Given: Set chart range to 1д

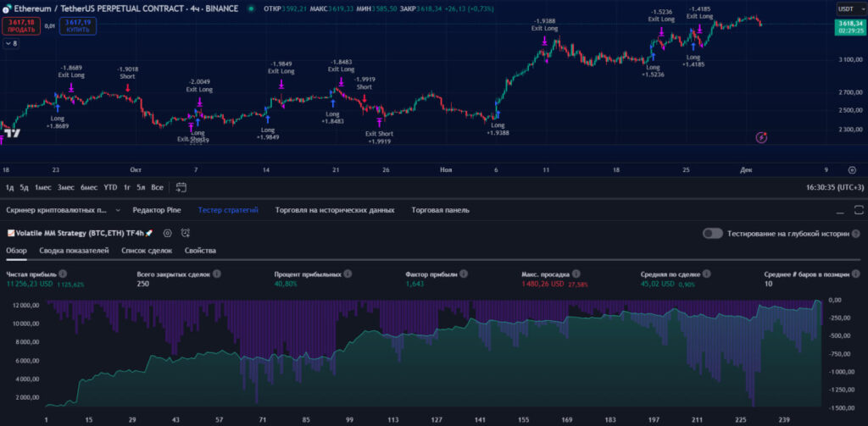Looking at the screenshot, I should click(x=9, y=187).
